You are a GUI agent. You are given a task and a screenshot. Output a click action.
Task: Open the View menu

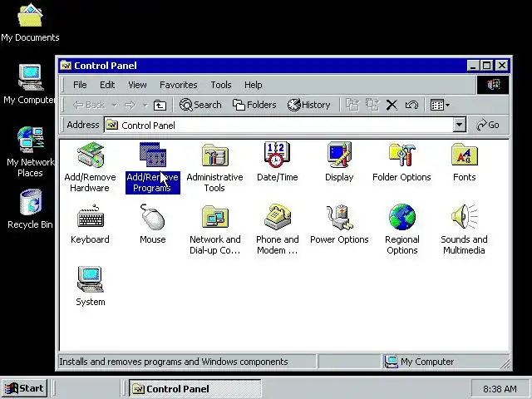tap(137, 85)
